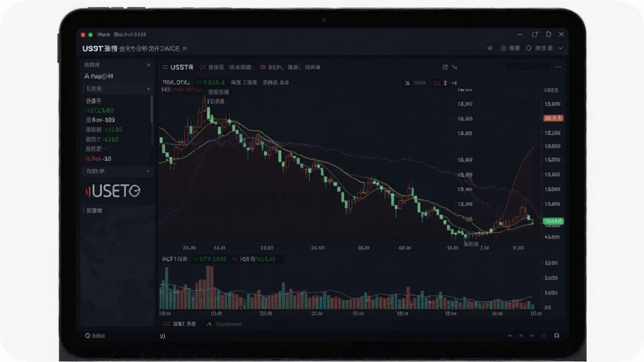Click the red price tag on the price axis
Viewport: 644px width, 362px height.
click(x=553, y=118)
